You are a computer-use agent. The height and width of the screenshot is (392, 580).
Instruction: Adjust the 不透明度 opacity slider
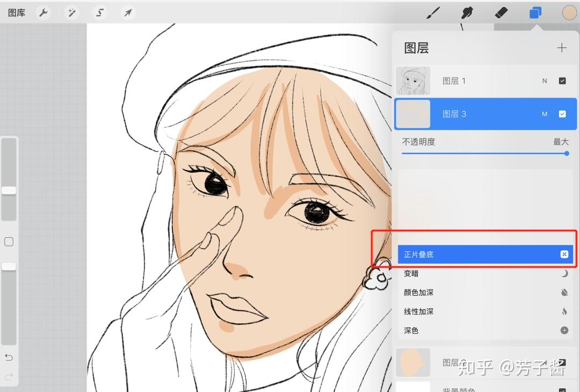pos(485,153)
